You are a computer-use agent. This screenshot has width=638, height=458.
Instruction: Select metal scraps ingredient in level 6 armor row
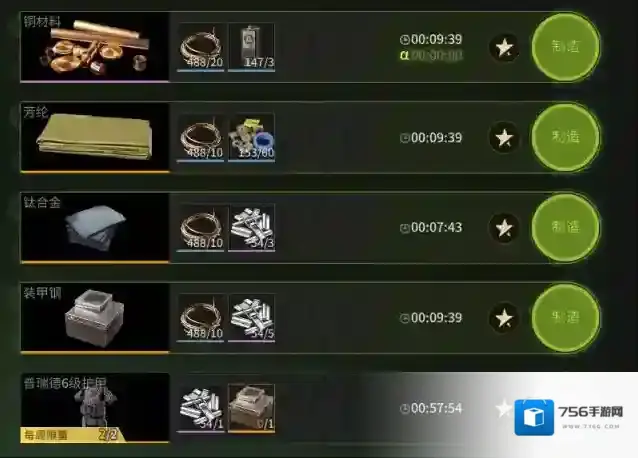(201, 408)
